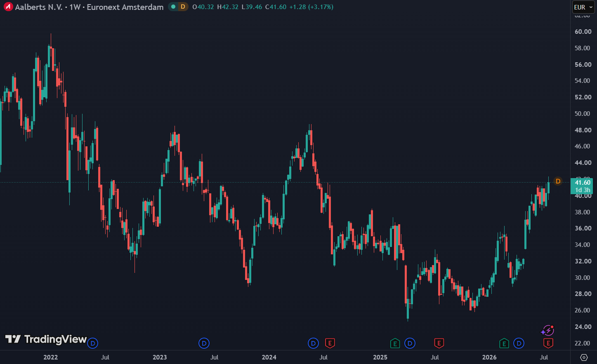Click the change value +1.28 (+3.17%)
The height and width of the screenshot is (364, 597).
[x=311, y=7]
